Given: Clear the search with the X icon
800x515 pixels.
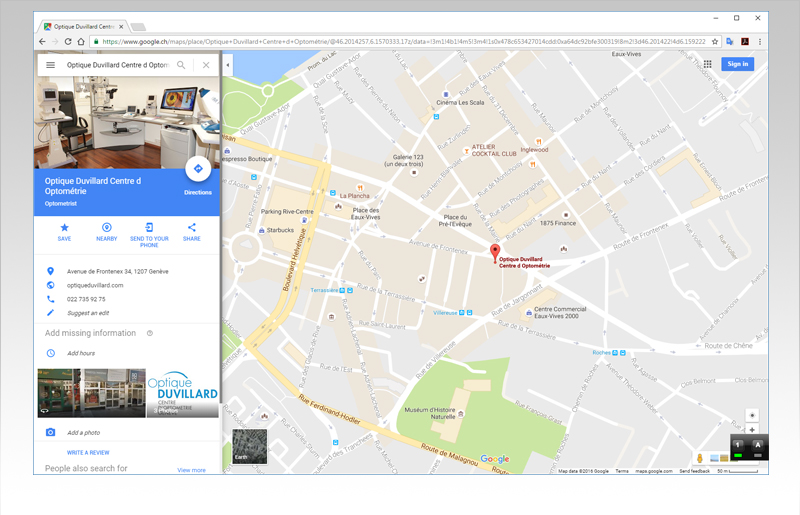Looking at the screenshot, I should (206, 65).
